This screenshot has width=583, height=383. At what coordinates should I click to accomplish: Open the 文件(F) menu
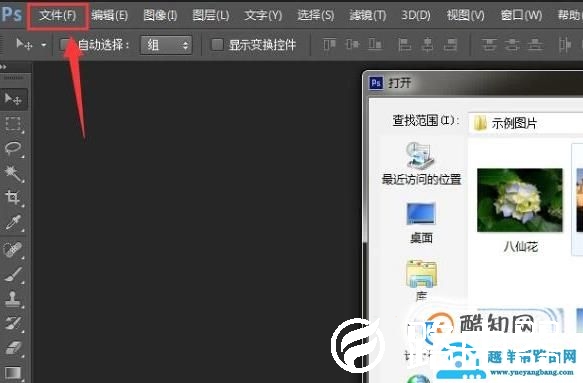[58, 16]
